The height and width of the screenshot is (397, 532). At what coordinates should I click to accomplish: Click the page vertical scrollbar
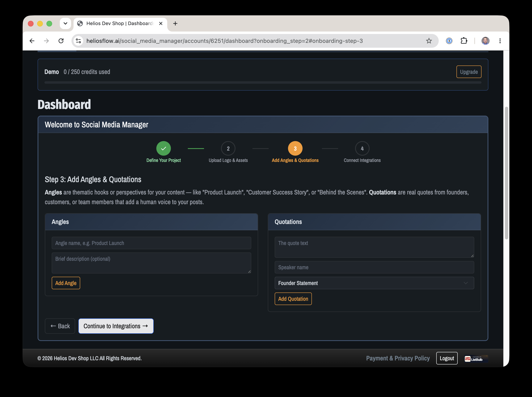506,173
